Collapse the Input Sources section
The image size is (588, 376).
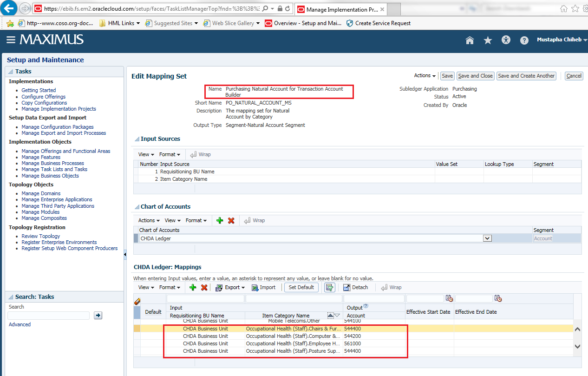point(137,139)
